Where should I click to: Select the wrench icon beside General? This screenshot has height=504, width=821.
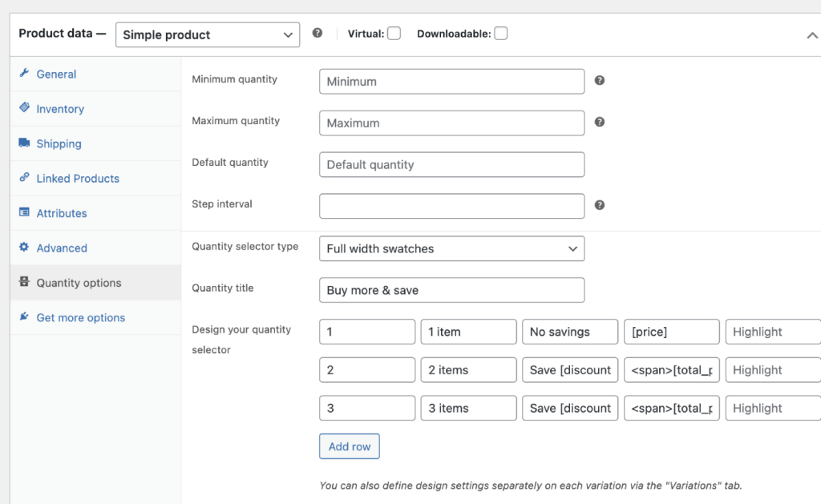[x=25, y=74]
